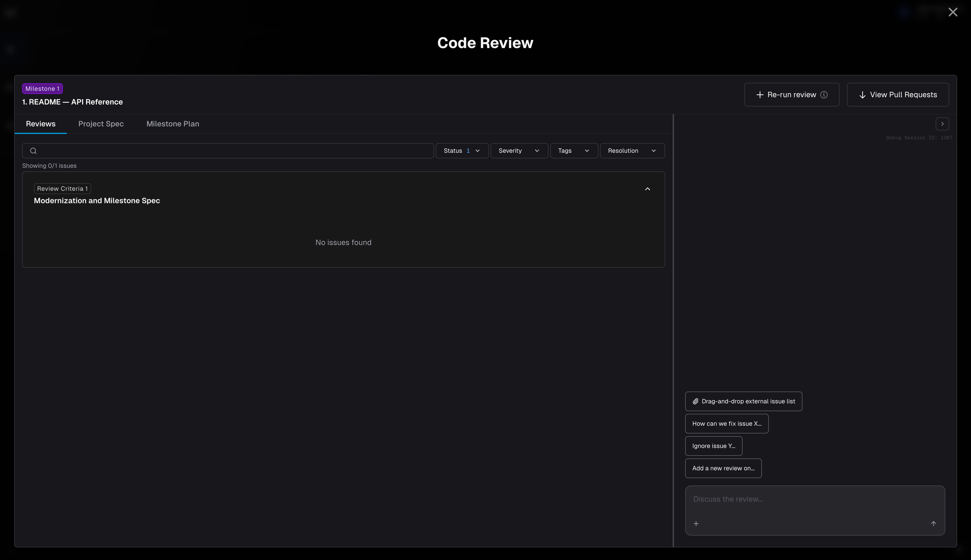Switch to the Reviews tab
971x560 pixels.
[41, 124]
